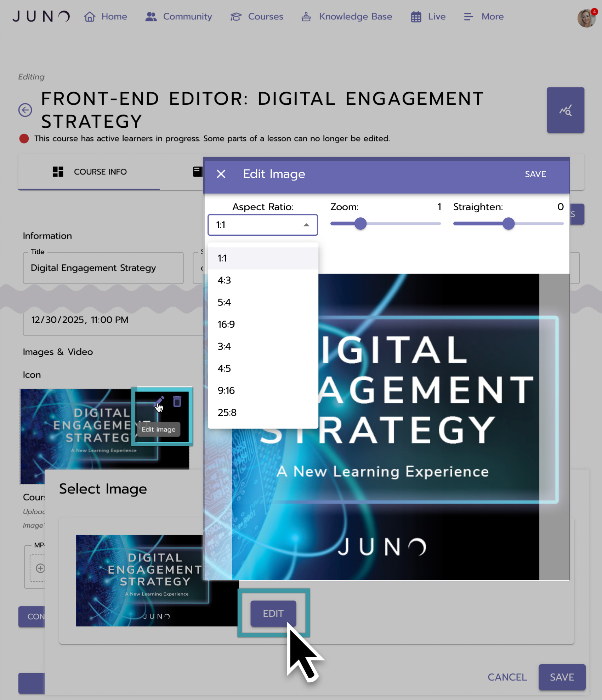Select 4:5 aspect ratio option

tap(263, 368)
